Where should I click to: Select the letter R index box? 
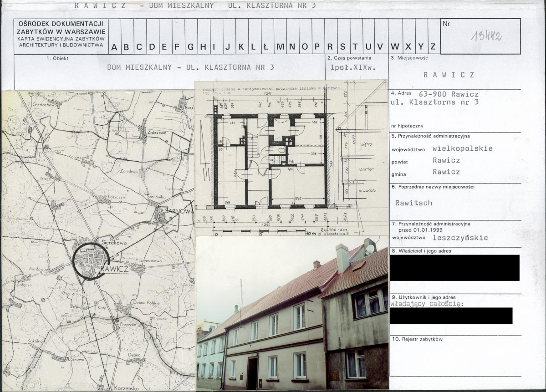pyautogui.click(x=330, y=36)
